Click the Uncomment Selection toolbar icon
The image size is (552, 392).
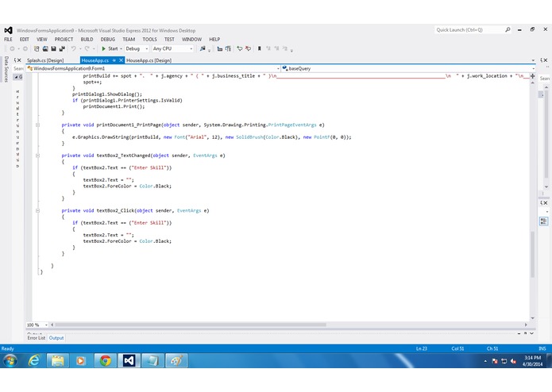(x=248, y=49)
